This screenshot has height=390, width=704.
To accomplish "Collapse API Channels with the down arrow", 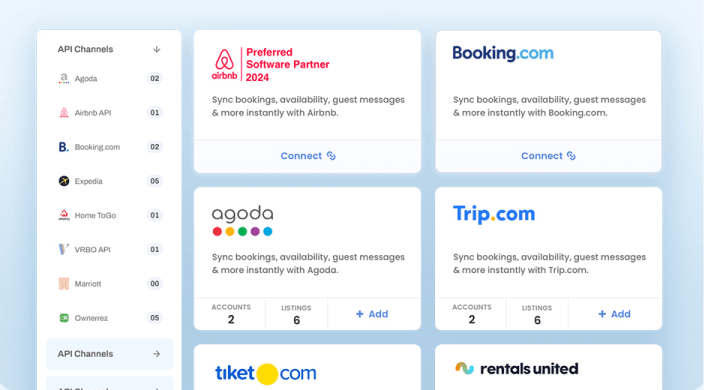I will click(x=156, y=49).
